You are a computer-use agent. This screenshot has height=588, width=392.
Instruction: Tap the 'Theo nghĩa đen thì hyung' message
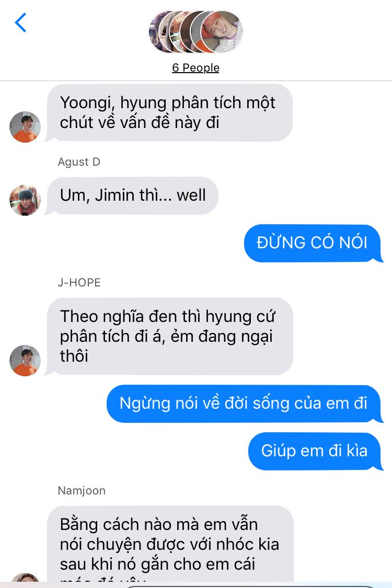168,337
